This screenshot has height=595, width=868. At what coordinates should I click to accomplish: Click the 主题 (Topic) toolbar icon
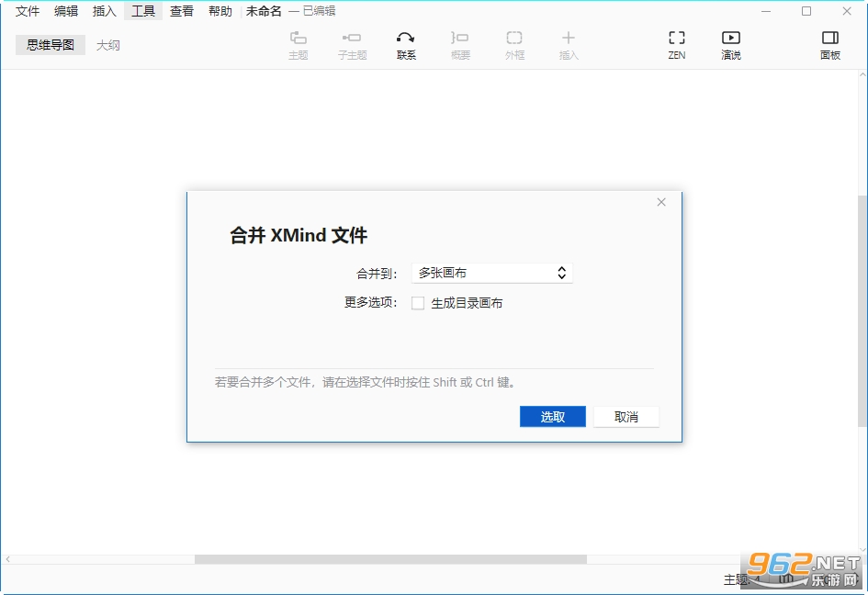click(298, 45)
